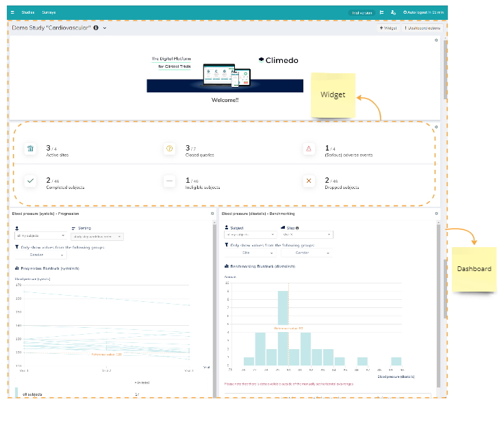The height and width of the screenshot is (421, 504).
Task: Open the Sorting dropdown in Progression widget
Action: coord(97,237)
